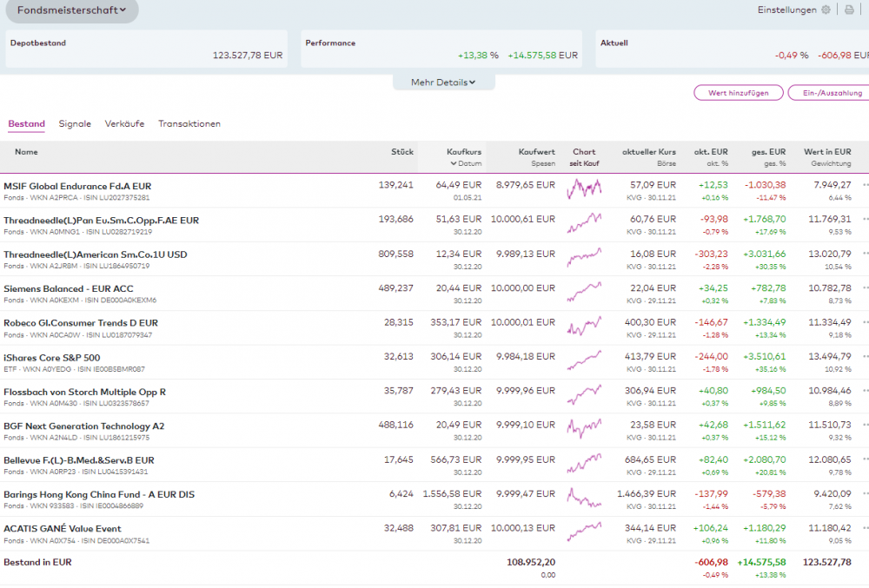Click the printer icon

[x=849, y=10]
